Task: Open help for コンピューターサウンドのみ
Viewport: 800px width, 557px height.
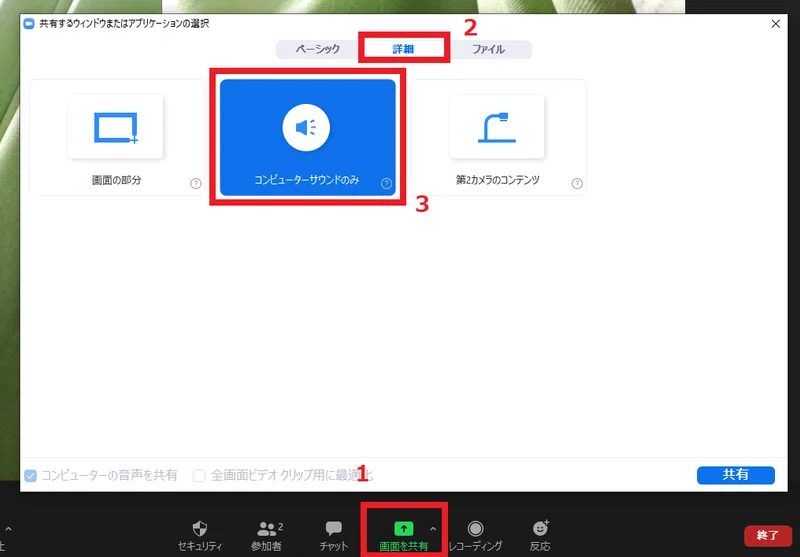Action: click(387, 184)
